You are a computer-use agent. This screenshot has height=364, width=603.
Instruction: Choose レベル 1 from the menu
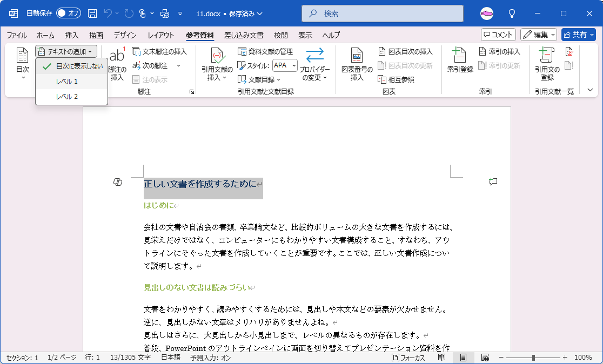(71, 82)
